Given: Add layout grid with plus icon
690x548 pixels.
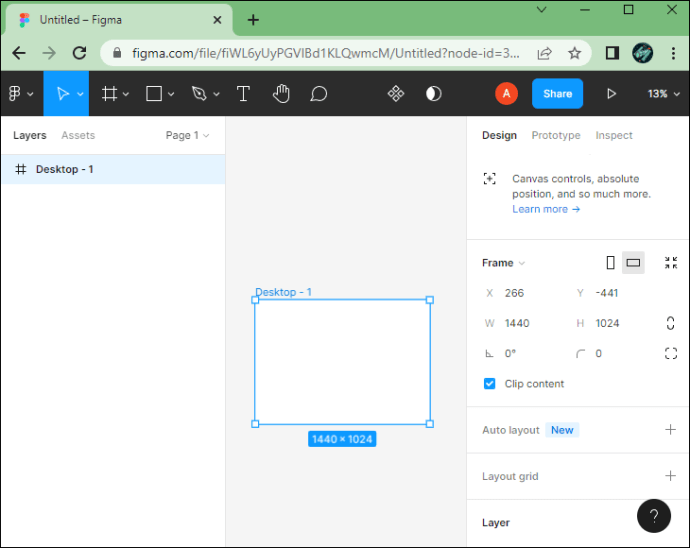Looking at the screenshot, I should pos(670,476).
